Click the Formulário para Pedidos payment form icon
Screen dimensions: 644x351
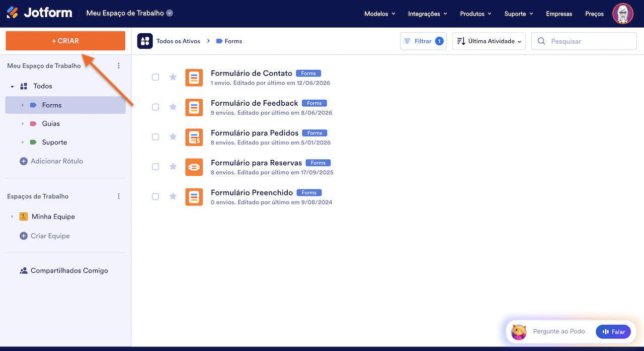point(194,137)
